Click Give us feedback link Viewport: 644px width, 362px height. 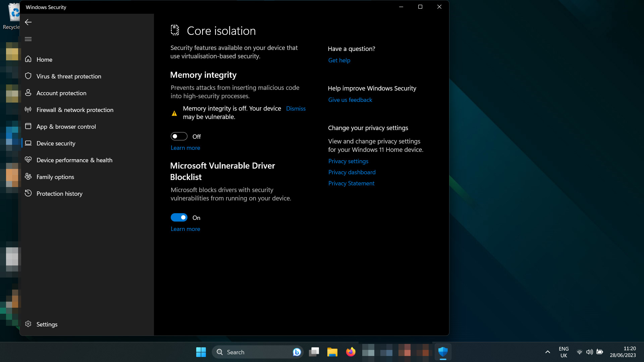[350, 100]
